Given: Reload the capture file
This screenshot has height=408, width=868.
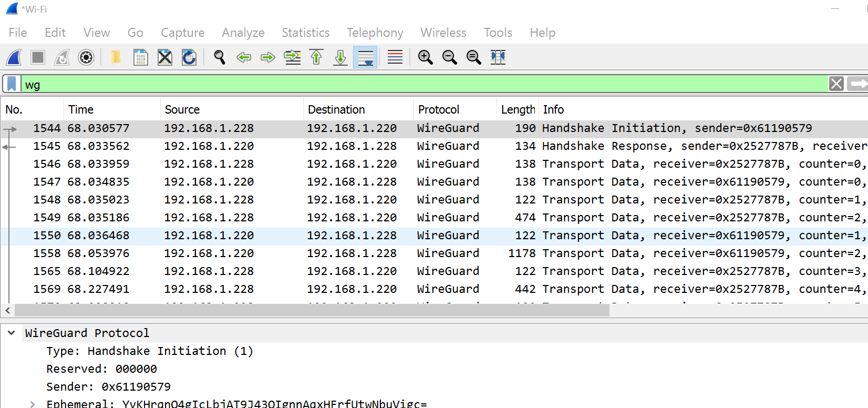Looking at the screenshot, I should click(189, 57).
